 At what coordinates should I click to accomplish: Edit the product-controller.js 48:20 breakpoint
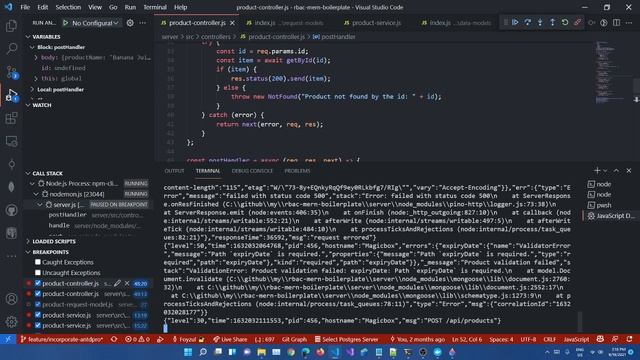118,283
